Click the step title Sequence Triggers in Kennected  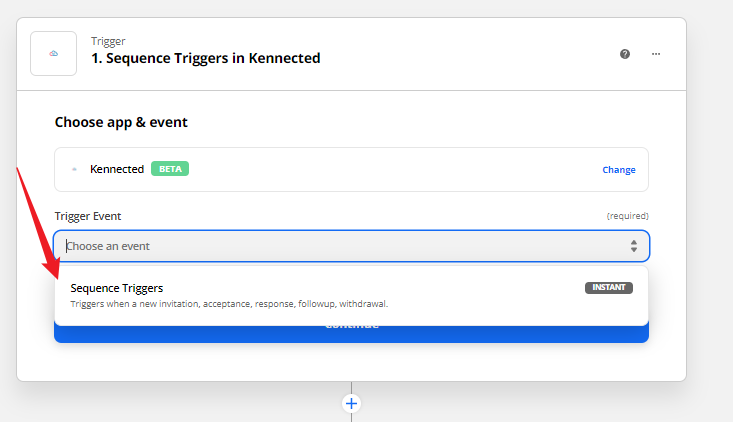point(206,58)
